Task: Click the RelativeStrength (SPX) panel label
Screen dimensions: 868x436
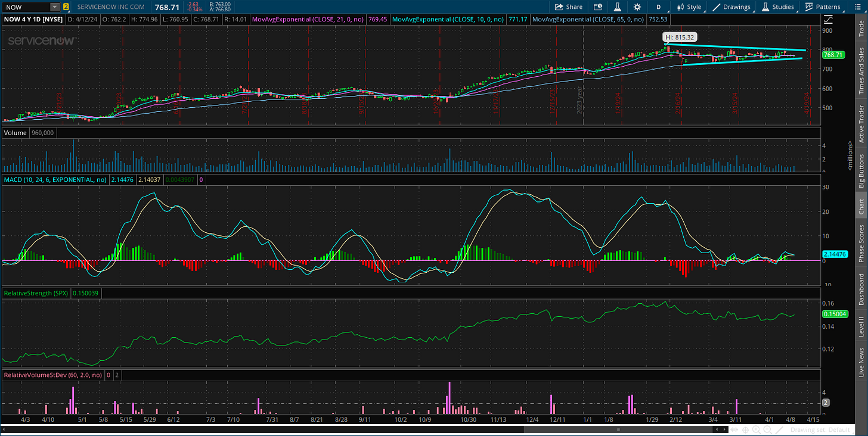Action: 36,293
